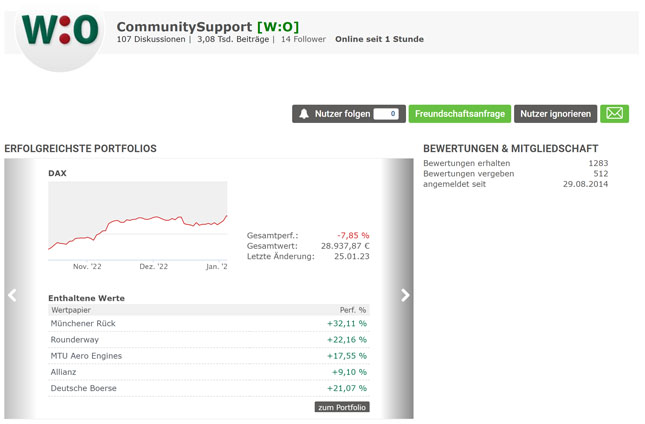Open CommunitySupport [W:O] profile name
The height and width of the screenshot is (424, 645).
[x=208, y=26]
